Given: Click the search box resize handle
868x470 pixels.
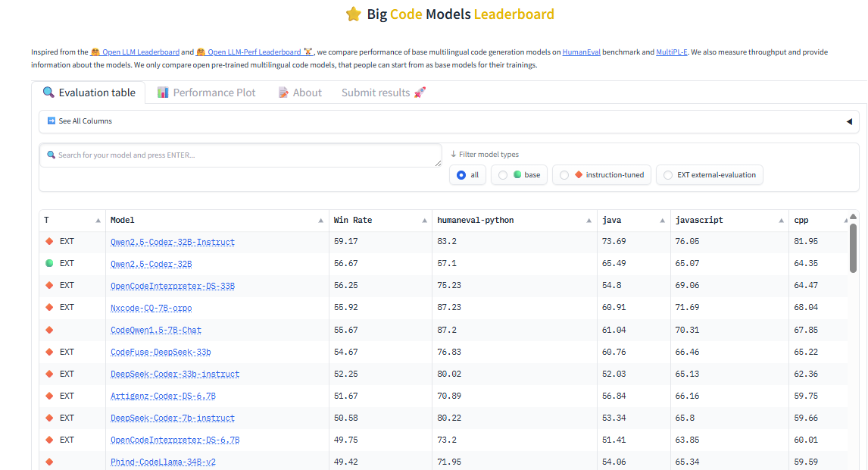Looking at the screenshot, I should click(438, 163).
